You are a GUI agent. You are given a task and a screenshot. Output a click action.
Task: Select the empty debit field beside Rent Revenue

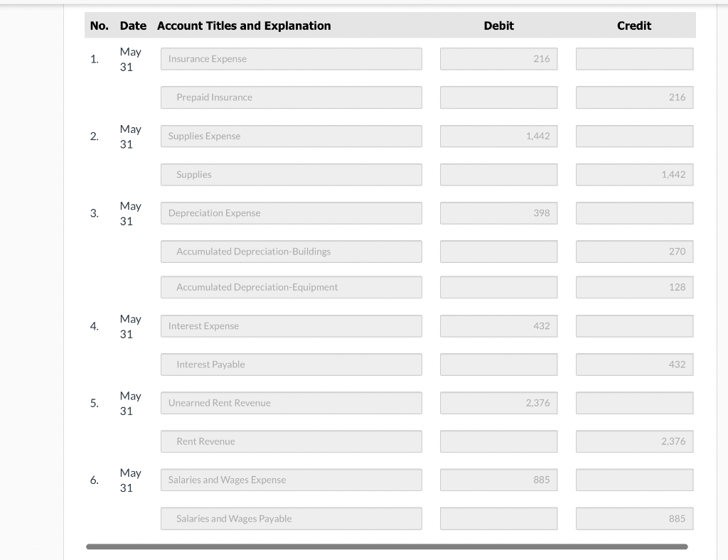(x=498, y=441)
